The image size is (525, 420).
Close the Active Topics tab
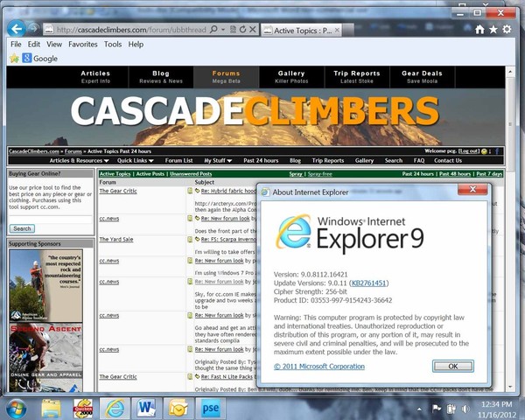click(337, 31)
